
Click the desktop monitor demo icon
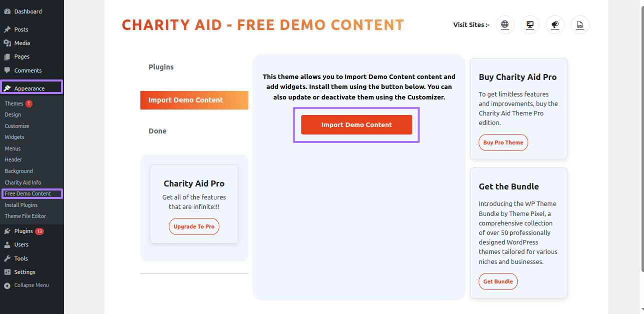click(530, 24)
